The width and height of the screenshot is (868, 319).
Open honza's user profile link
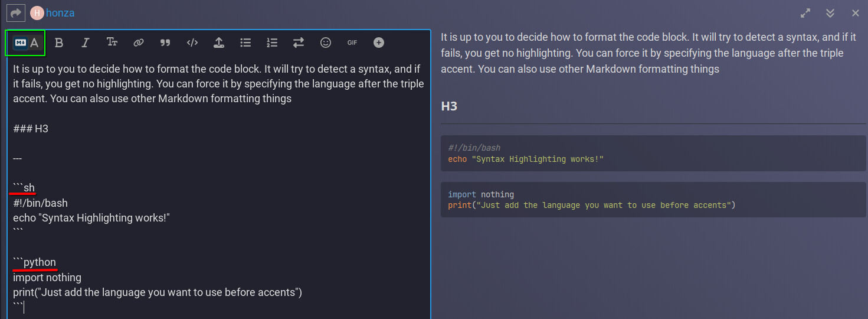[60, 13]
